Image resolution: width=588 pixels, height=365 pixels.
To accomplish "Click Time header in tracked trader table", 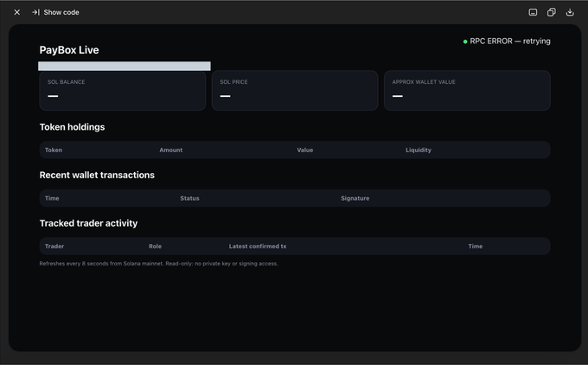I will (x=475, y=247).
